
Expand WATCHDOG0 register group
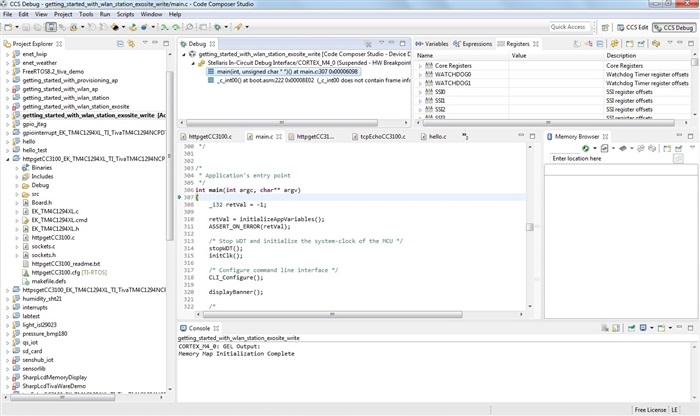coord(420,75)
